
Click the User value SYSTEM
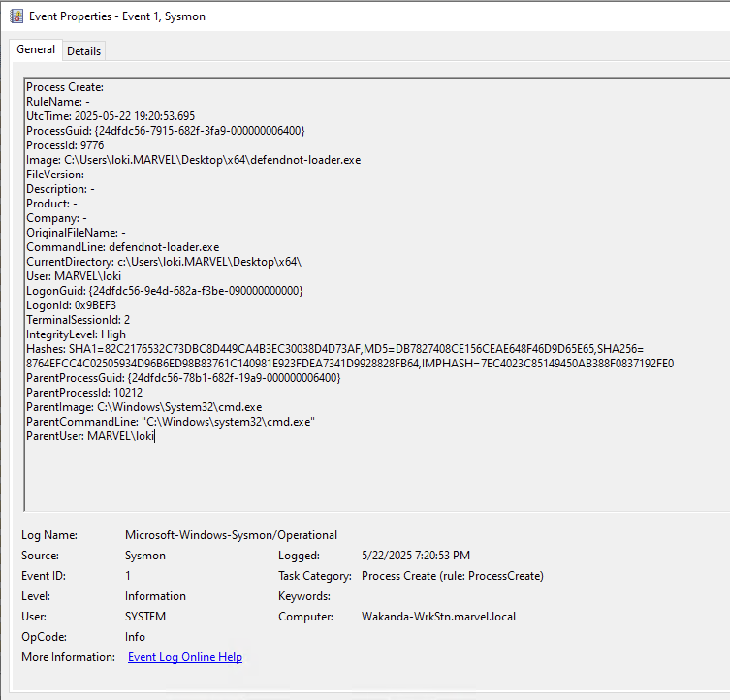[145, 616]
